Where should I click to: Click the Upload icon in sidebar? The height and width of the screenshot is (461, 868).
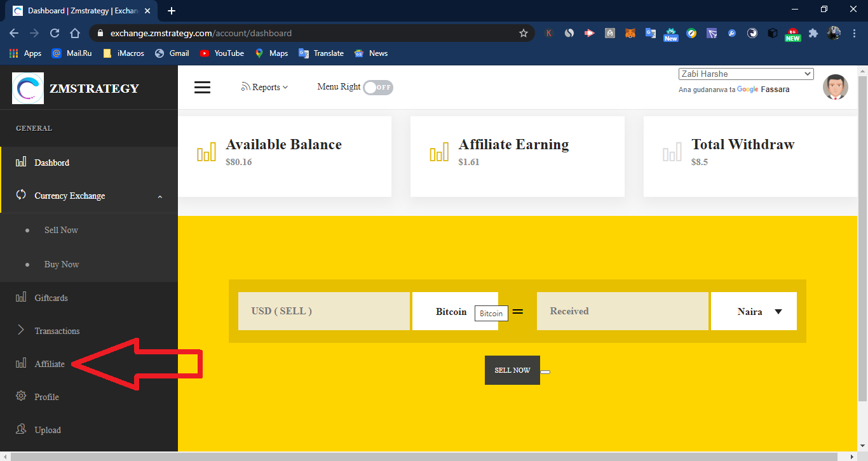[x=21, y=430]
